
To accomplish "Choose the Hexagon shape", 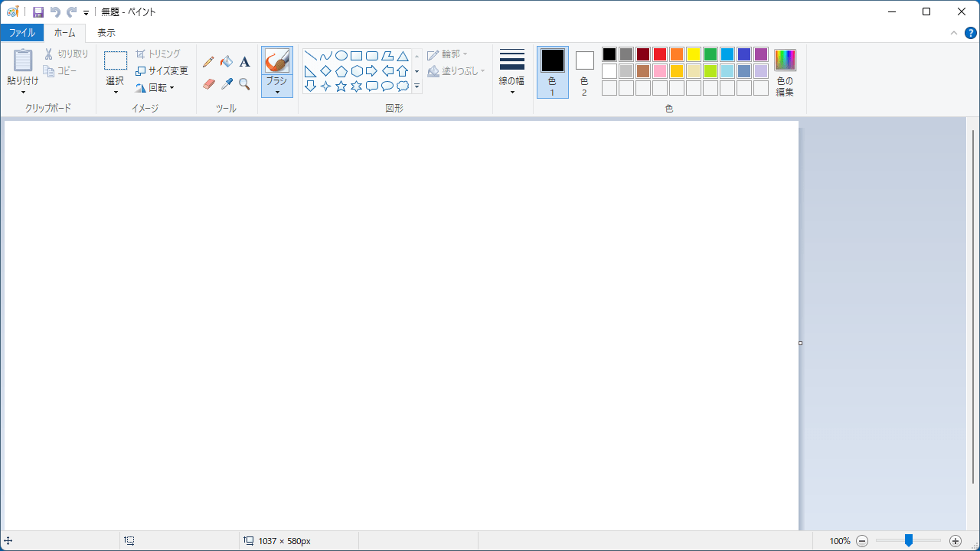I will tap(356, 71).
